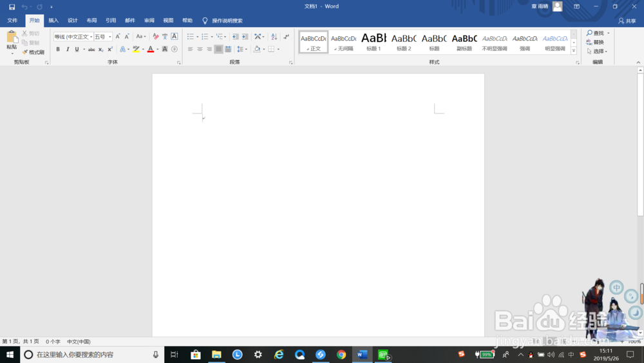Apply the Heading 1 style
The image size is (644, 363).
pos(374,42)
